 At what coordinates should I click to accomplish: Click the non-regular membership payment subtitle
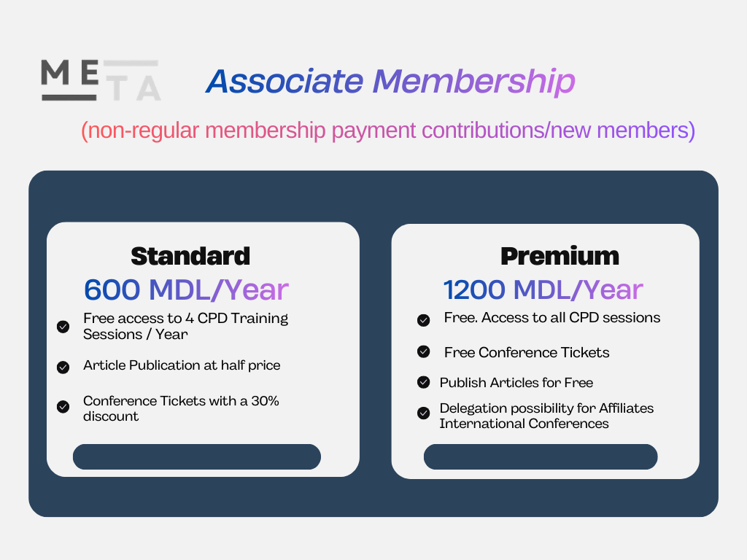pos(387,131)
